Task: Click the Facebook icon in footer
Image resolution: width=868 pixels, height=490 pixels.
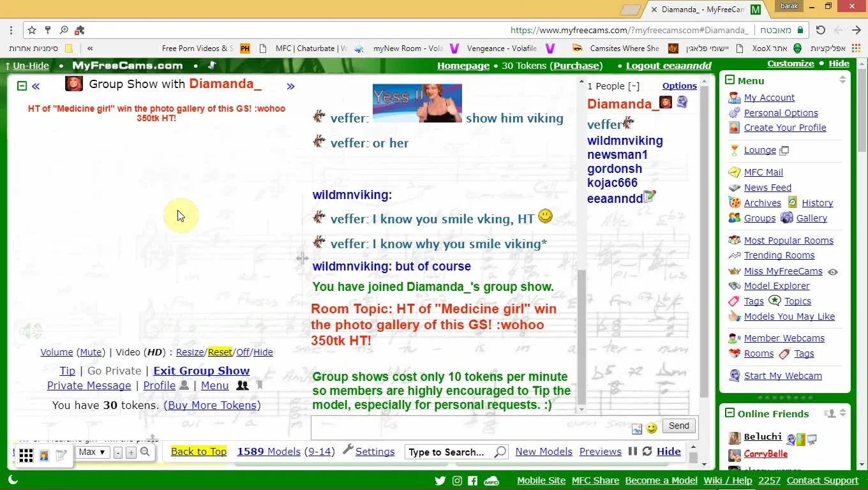Action: pyautogui.click(x=472, y=480)
